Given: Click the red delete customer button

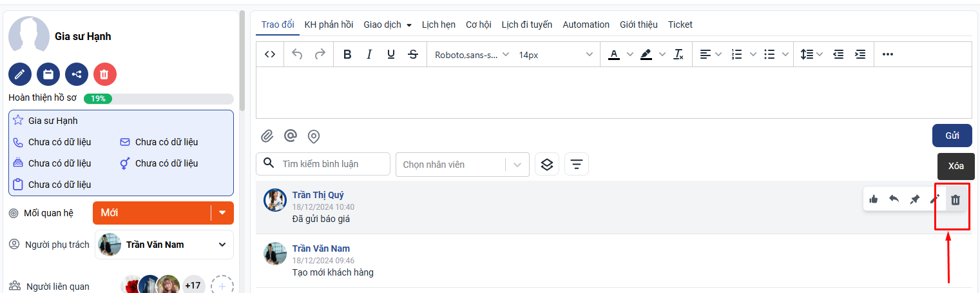Looking at the screenshot, I should point(105,74).
